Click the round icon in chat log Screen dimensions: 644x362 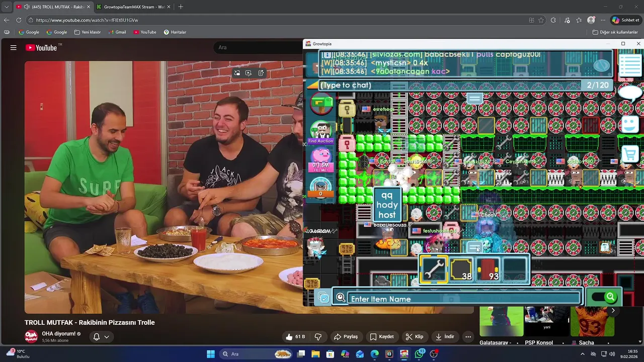[601, 65]
